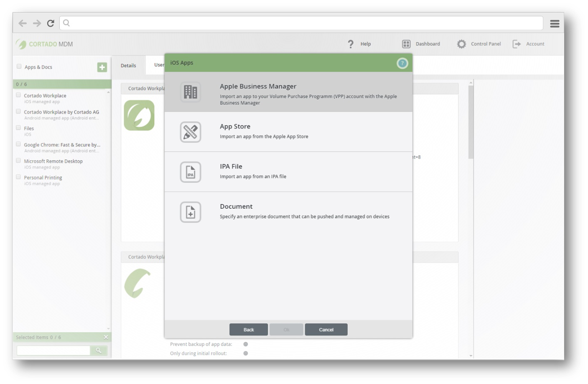Open the Control Panel gear icon
The height and width of the screenshot is (384, 588).
click(461, 44)
